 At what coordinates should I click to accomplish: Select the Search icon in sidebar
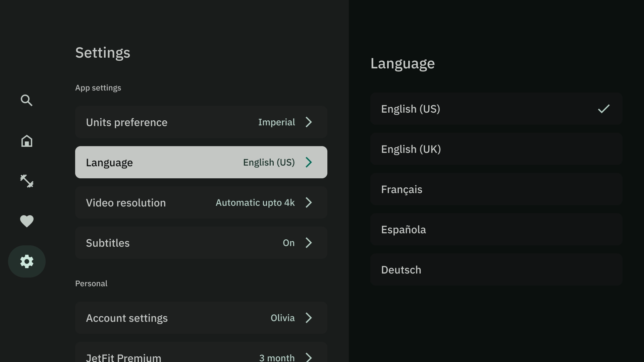(26, 100)
